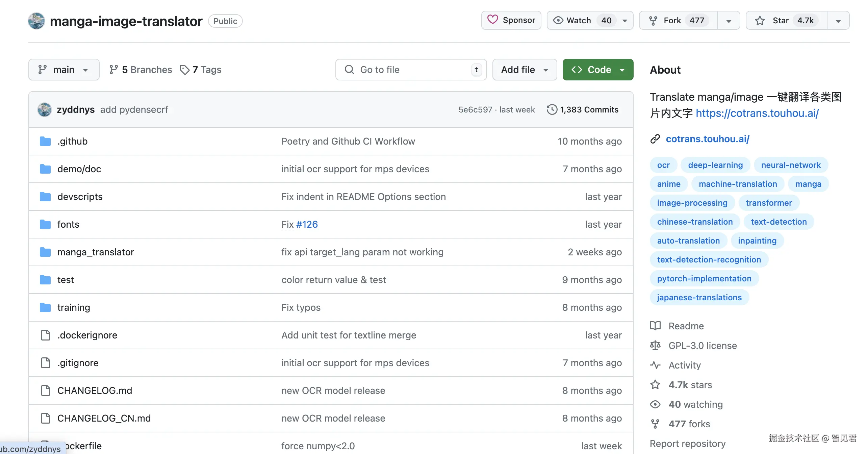Open the Add file dropdown

(x=524, y=70)
